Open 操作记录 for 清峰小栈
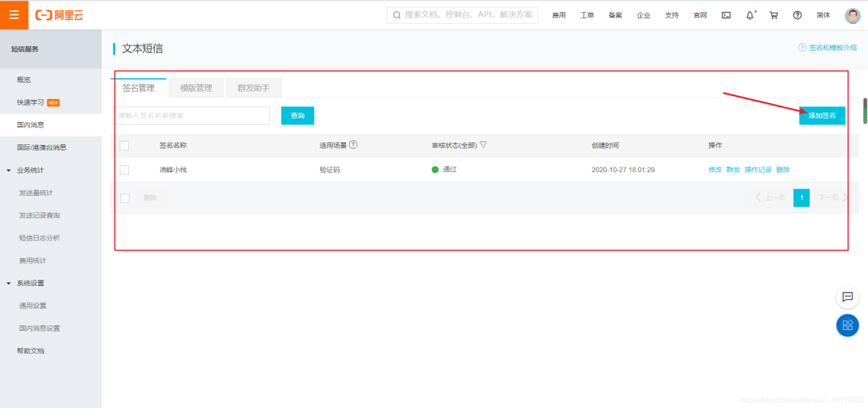 pyautogui.click(x=758, y=169)
